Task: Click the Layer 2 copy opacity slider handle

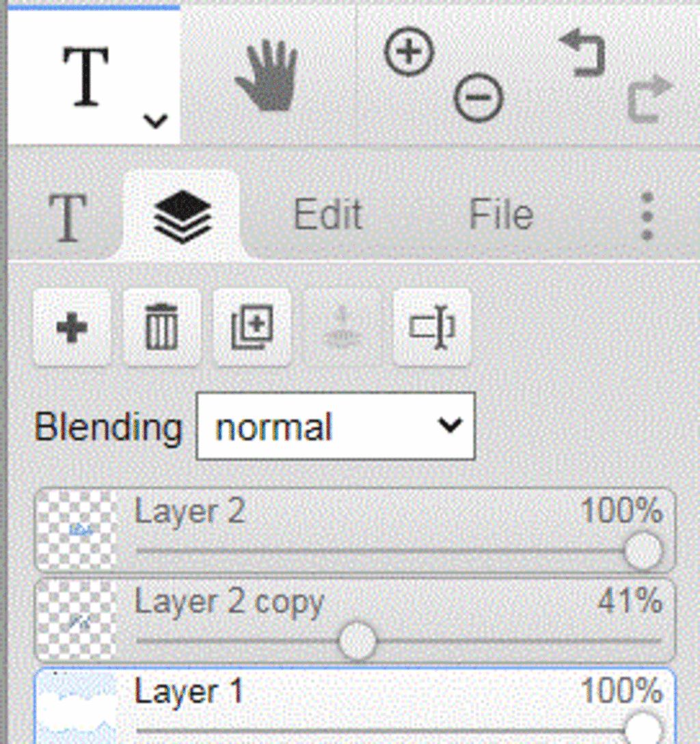Action: pos(358,641)
